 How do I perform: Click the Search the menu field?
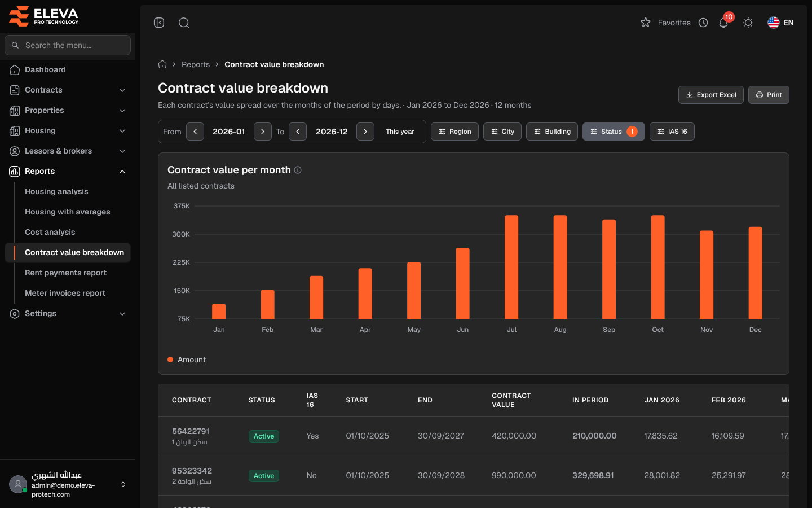(68, 45)
